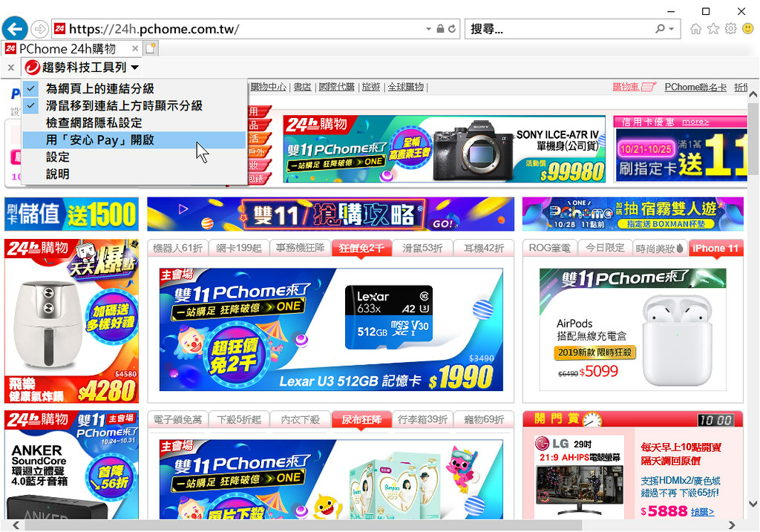Open the 行李箱39折 tab
760x532 pixels.
(x=422, y=420)
